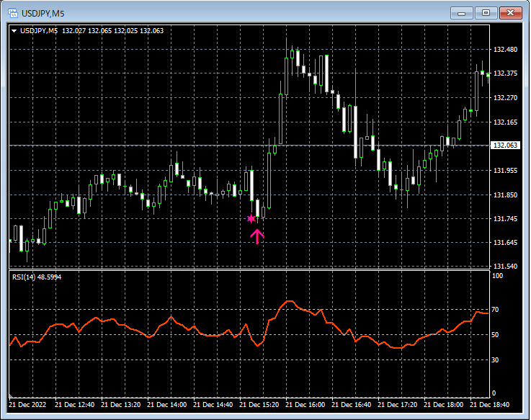This screenshot has height=420, width=531.
Task: Click the current price label 132.063
Action: click(505, 146)
